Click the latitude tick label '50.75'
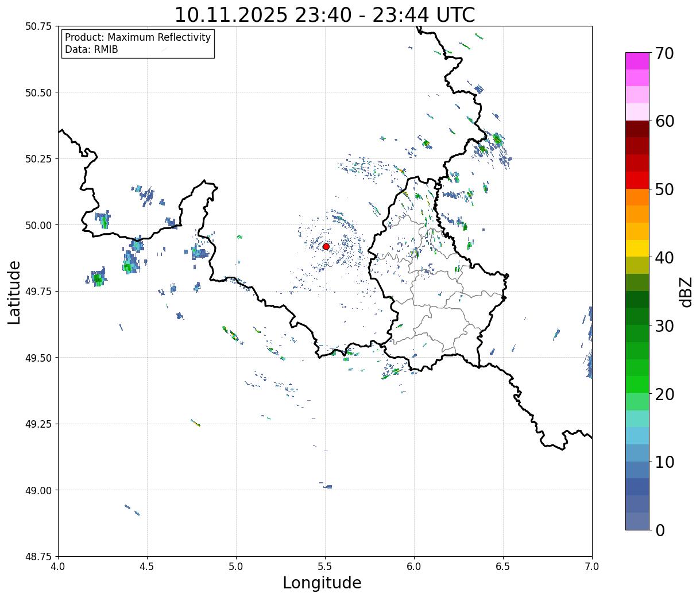This screenshot has width=700, height=597. pos(39,26)
